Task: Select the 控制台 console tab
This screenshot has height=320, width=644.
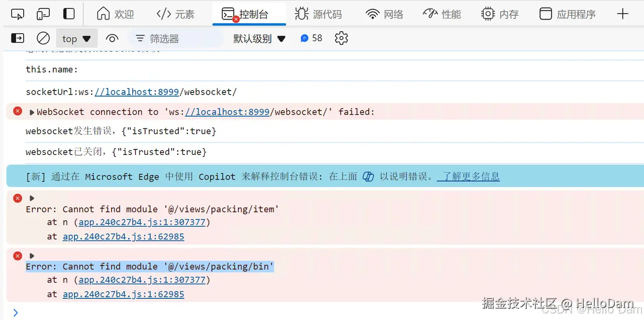Action: (249, 14)
